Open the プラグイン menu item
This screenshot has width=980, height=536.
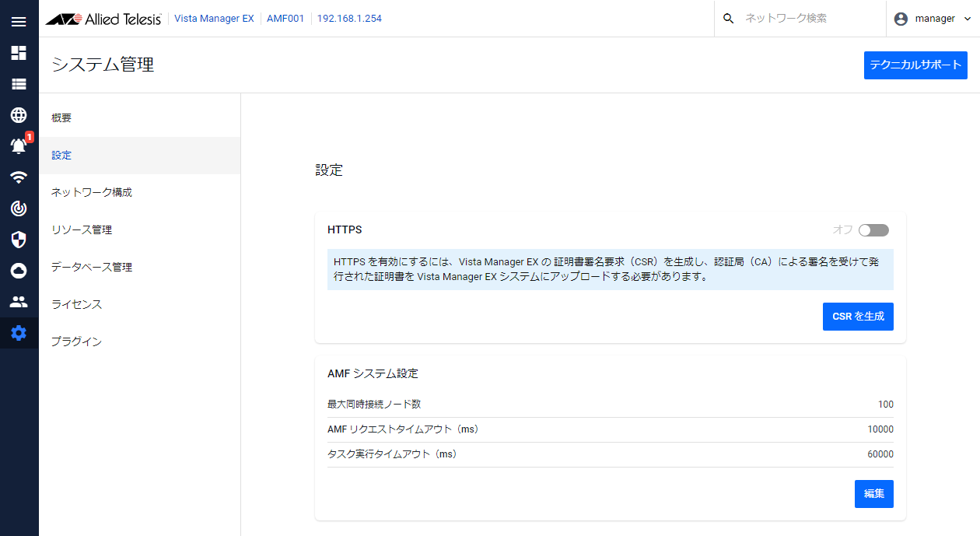pos(76,342)
